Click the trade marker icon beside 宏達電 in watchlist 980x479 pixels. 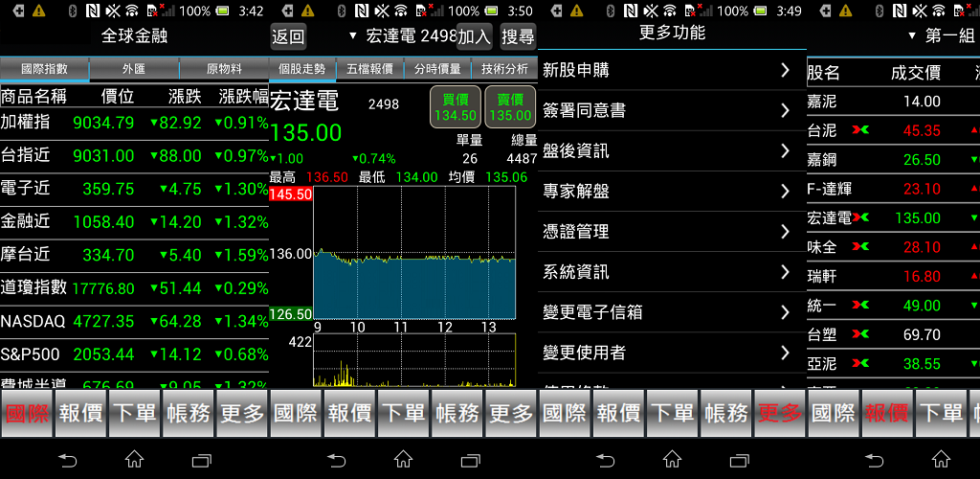click(860, 217)
